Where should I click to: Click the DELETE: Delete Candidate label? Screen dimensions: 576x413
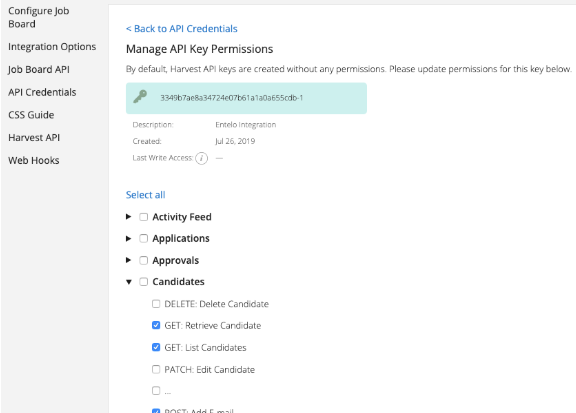(x=216, y=304)
